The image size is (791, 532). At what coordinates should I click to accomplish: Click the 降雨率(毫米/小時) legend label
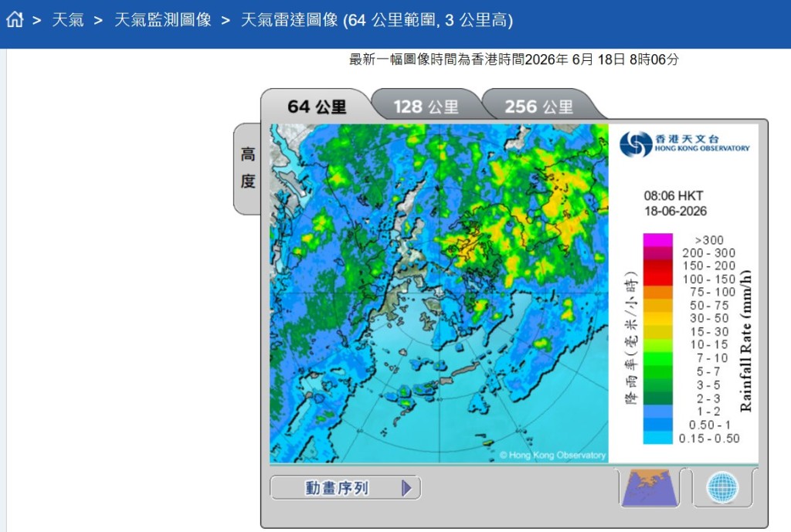(x=632, y=338)
